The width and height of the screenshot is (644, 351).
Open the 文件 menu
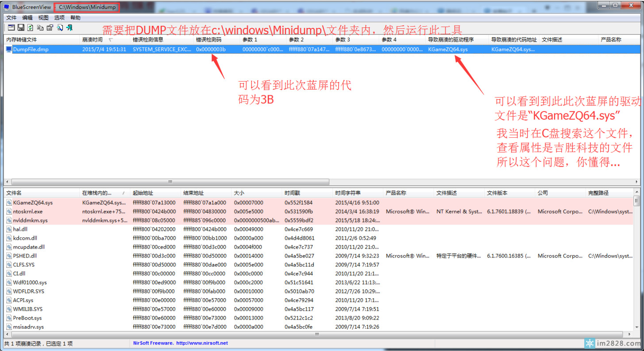(x=11, y=18)
